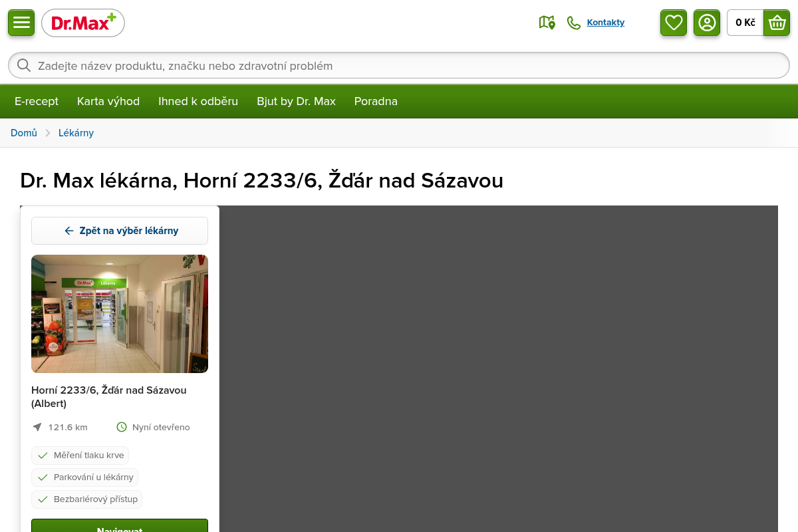
Task: Click the Měření tlaku krve tag
Action: click(80, 456)
